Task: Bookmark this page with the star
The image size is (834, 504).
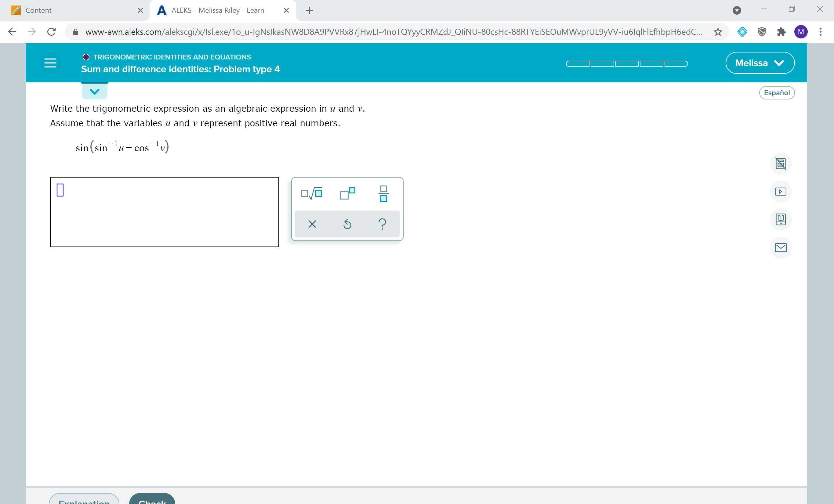Action: pyautogui.click(x=717, y=31)
